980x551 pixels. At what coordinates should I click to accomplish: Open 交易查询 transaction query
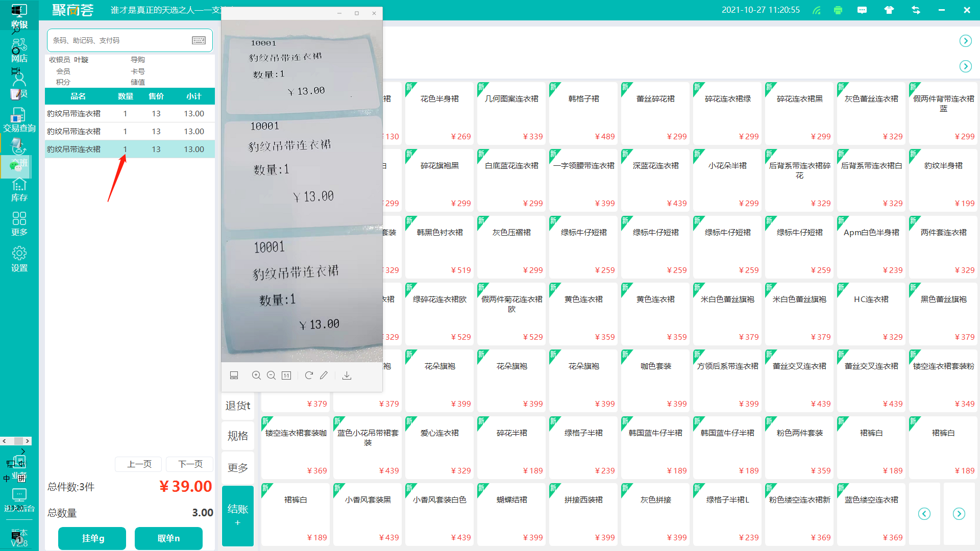pos(19,120)
